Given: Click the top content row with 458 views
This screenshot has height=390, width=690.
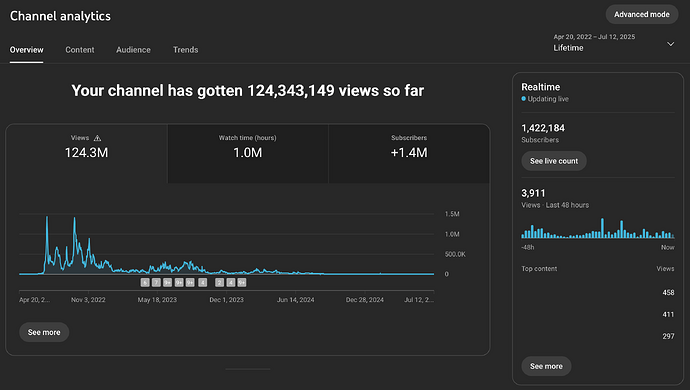Looking at the screenshot, I should pyautogui.click(x=598, y=292).
